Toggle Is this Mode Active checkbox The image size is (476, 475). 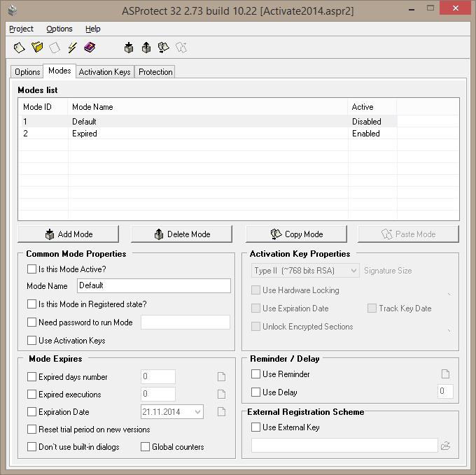coord(31,269)
